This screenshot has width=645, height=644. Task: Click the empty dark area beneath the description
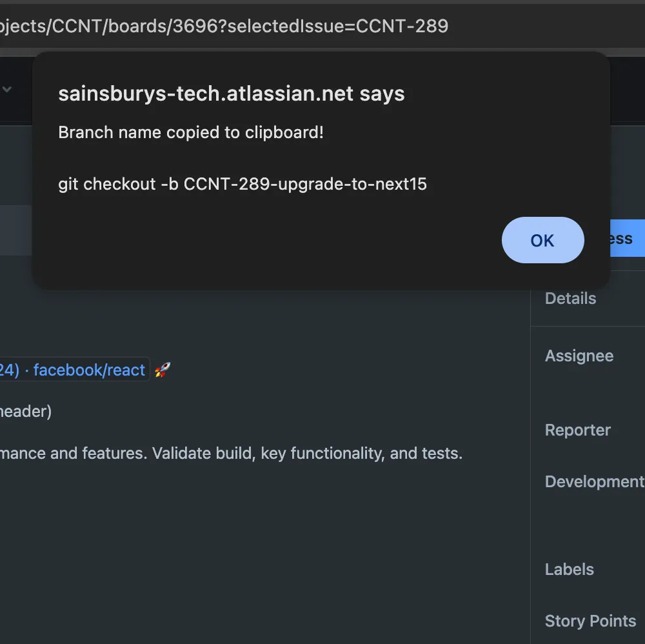point(258,548)
